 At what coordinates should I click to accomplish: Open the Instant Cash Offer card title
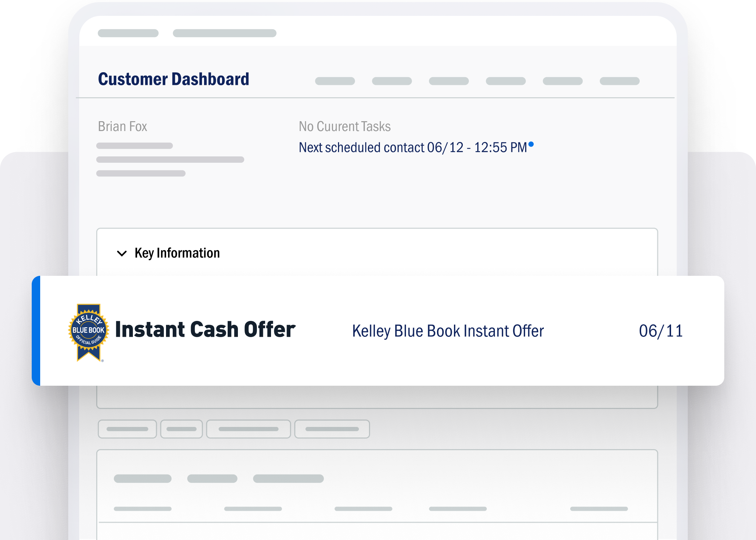click(205, 330)
